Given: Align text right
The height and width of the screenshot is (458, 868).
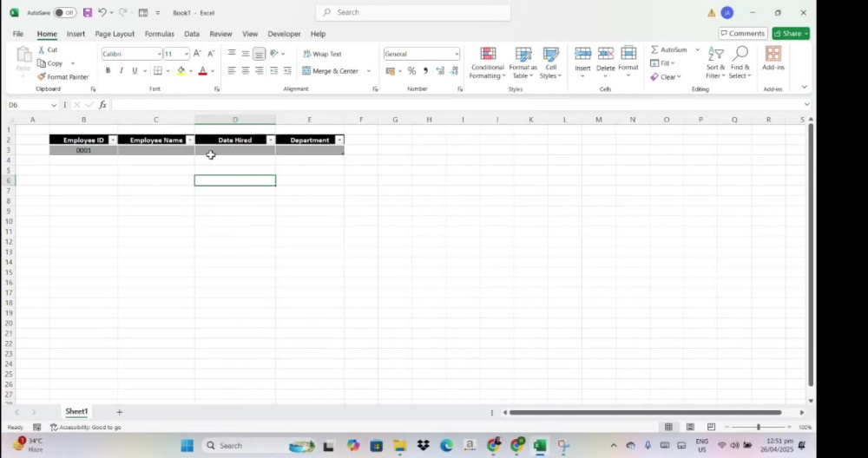Looking at the screenshot, I should click(259, 71).
